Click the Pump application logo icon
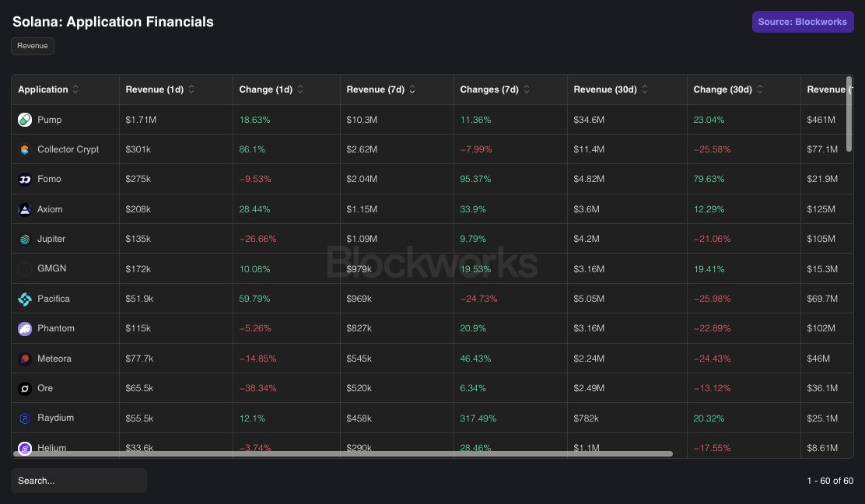 [x=25, y=120]
